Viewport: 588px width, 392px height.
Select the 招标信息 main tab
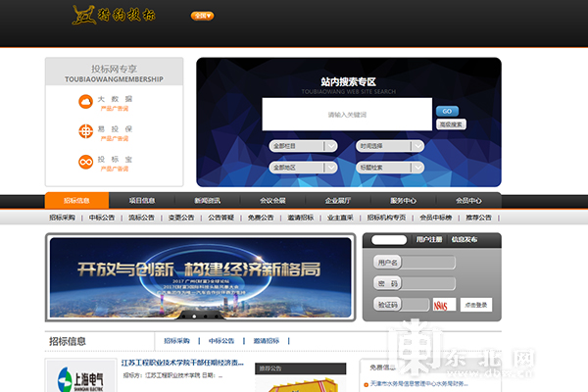coord(76,200)
